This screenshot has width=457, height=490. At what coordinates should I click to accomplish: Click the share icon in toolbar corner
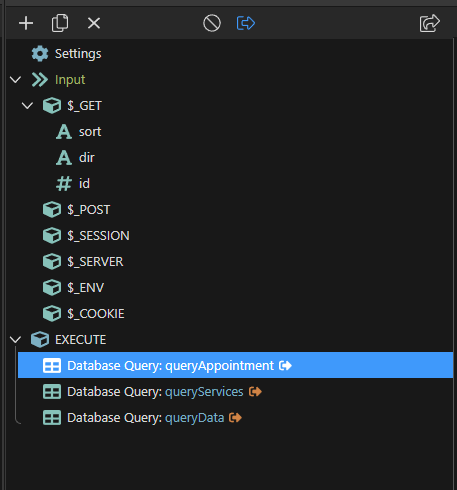(430, 23)
